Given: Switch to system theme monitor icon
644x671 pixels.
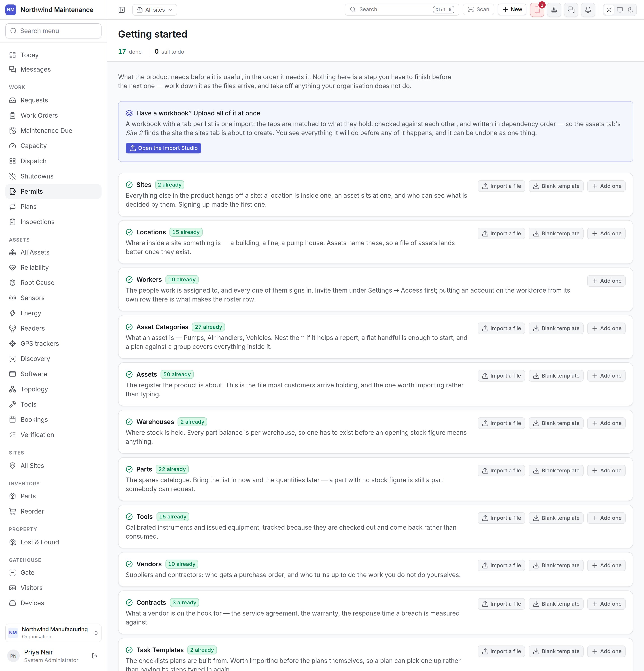Looking at the screenshot, I should (x=620, y=10).
